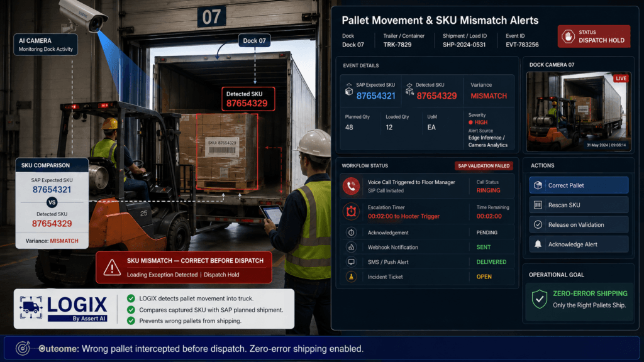Click the warning triangle in SKU Mismatch banner

click(x=112, y=268)
